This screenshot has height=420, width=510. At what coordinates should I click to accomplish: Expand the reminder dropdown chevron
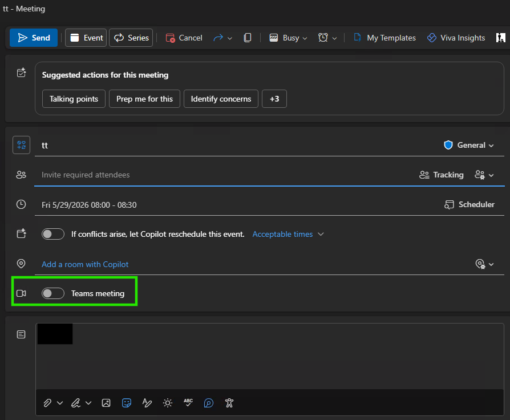tap(334, 38)
